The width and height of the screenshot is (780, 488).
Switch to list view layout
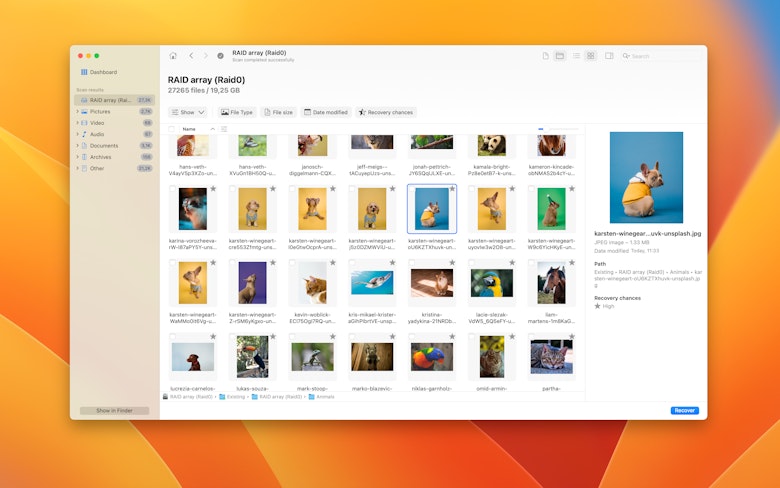576,56
